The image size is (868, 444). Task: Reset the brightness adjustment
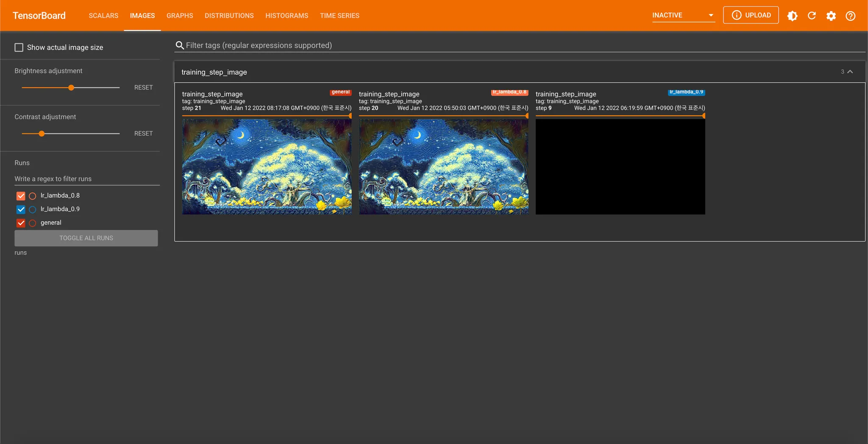click(143, 87)
